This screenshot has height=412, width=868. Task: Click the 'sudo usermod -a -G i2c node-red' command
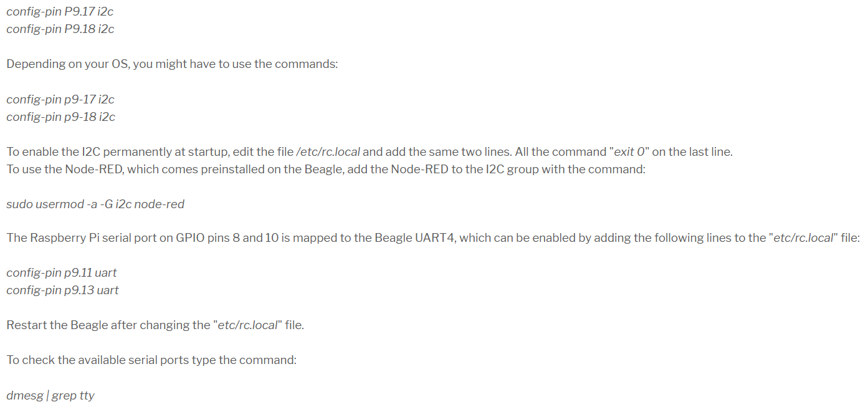pos(95,204)
